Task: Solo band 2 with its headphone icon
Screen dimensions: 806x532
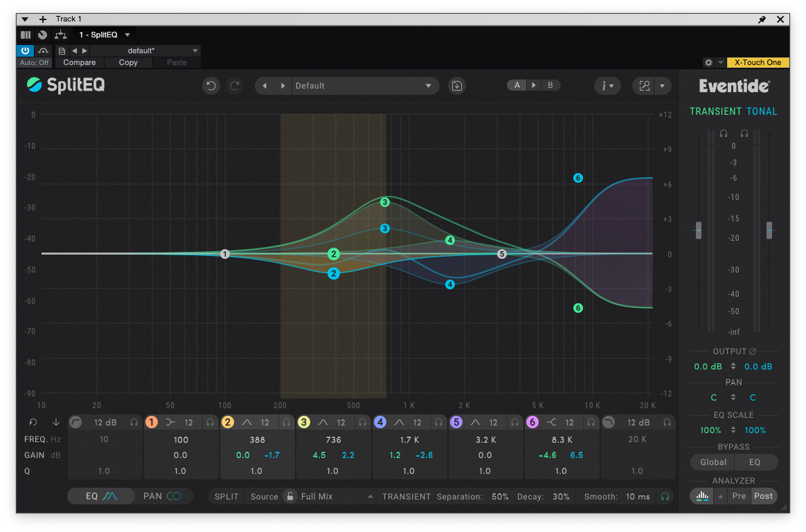Action: (x=286, y=423)
